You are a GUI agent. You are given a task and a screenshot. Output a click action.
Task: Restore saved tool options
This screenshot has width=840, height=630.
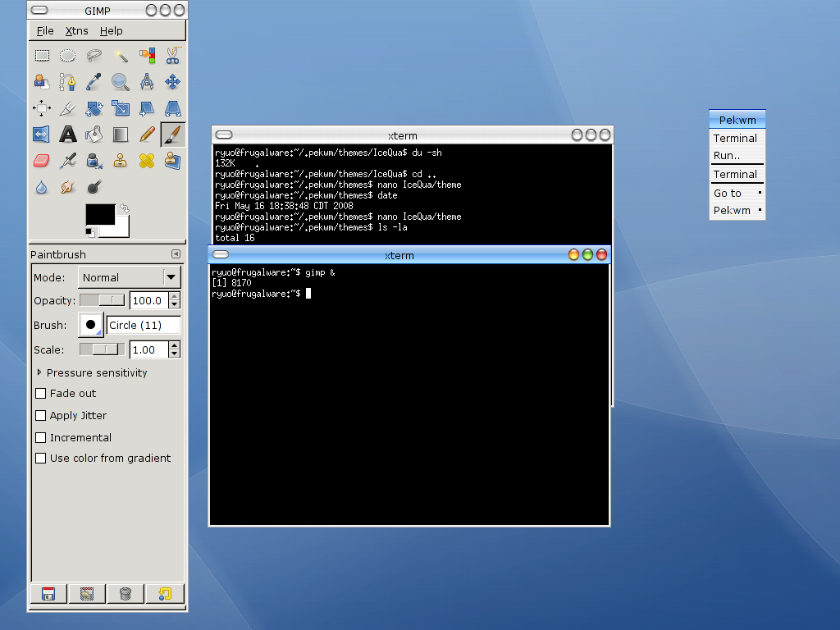point(87,594)
